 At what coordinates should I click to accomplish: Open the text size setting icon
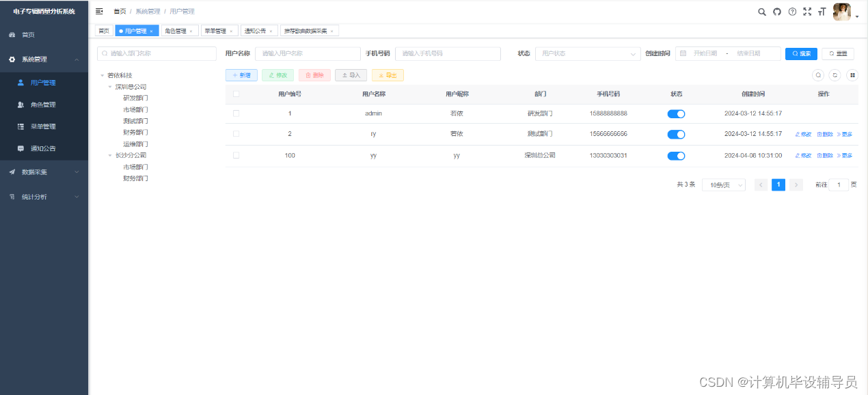(822, 12)
